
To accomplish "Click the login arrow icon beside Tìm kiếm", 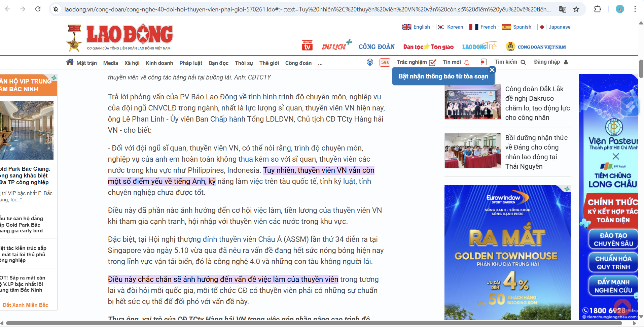I will 484,62.
